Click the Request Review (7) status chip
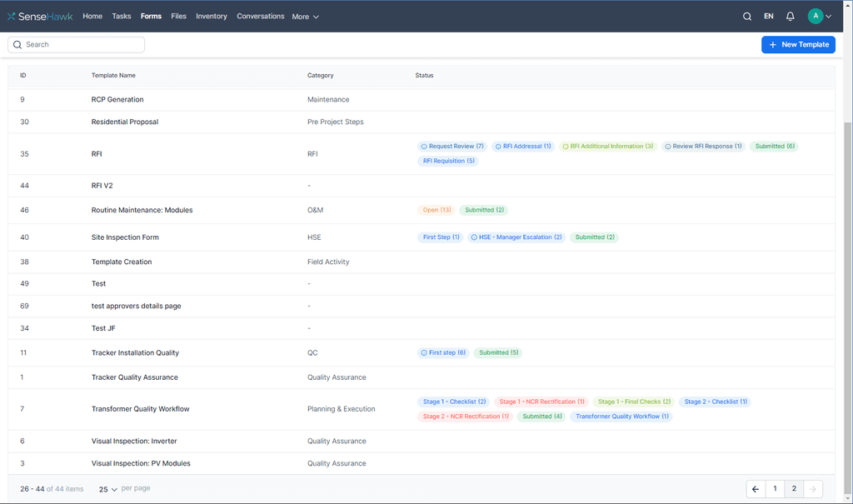Screen dimensions: 853x504 [x=452, y=147]
